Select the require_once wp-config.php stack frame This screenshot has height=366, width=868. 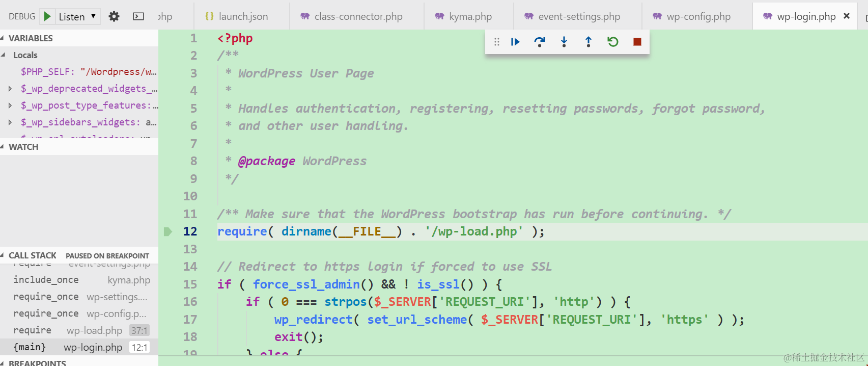pyautogui.click(x=79, y=313)
